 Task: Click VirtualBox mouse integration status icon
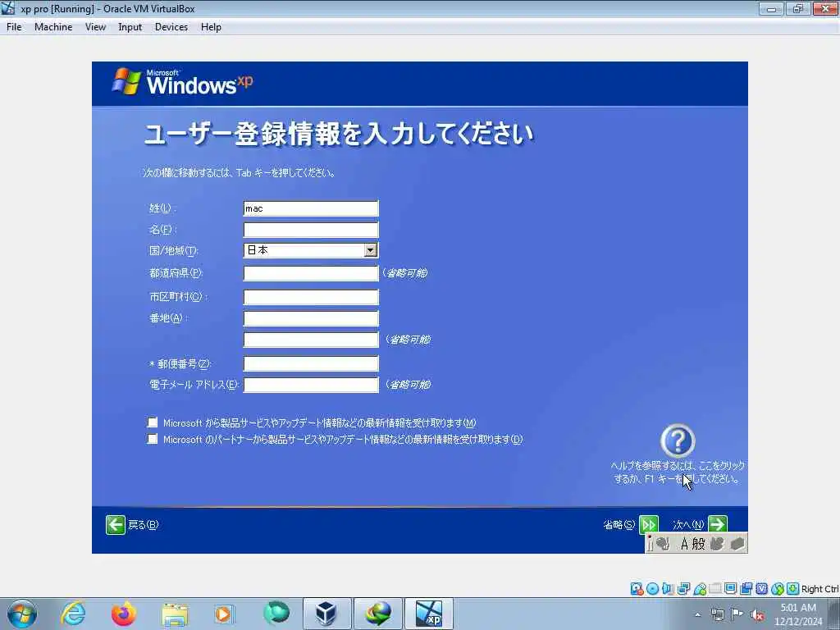(x=778, y=589)
